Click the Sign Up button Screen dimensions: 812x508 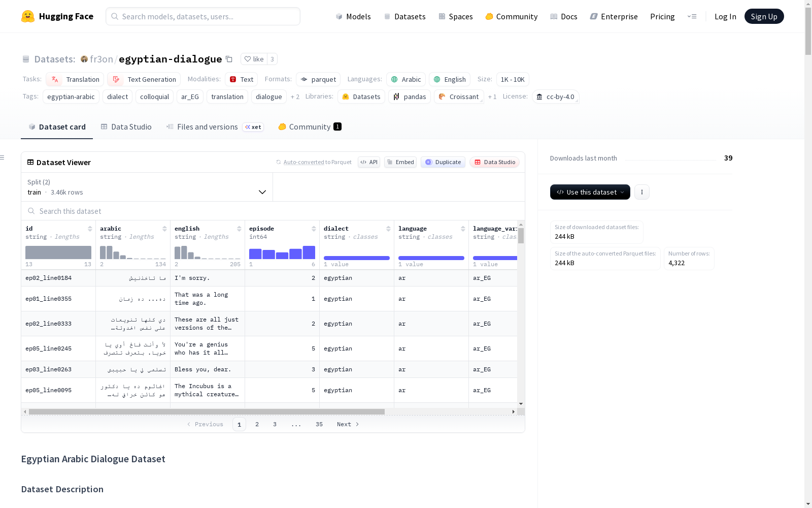(x=764, y=16)
